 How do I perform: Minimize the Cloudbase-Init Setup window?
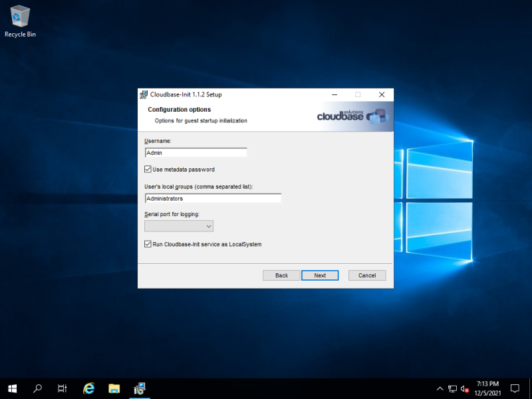pos(334,94)
